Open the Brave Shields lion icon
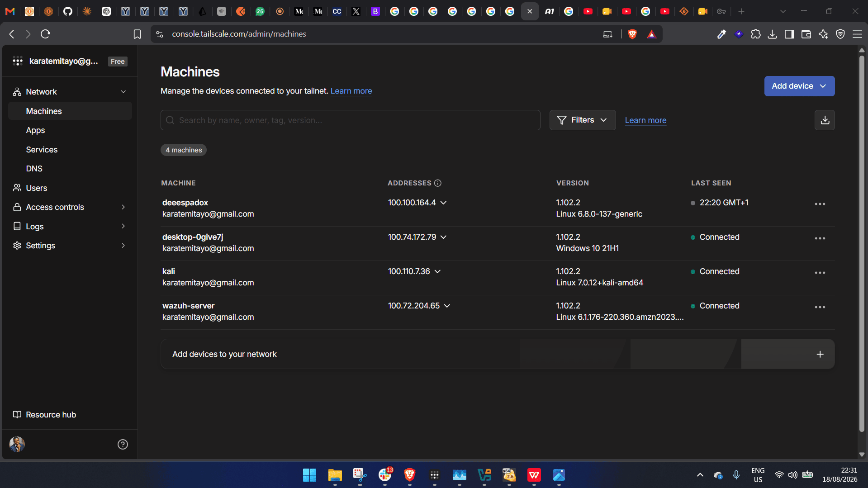The height and width of the screenshot is (488, 868). [632, 34]
